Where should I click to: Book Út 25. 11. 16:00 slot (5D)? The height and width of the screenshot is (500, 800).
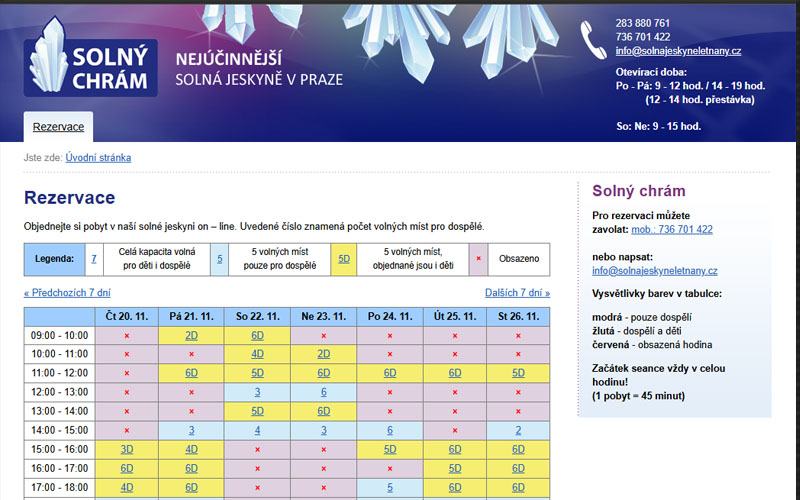coord(455,468)
